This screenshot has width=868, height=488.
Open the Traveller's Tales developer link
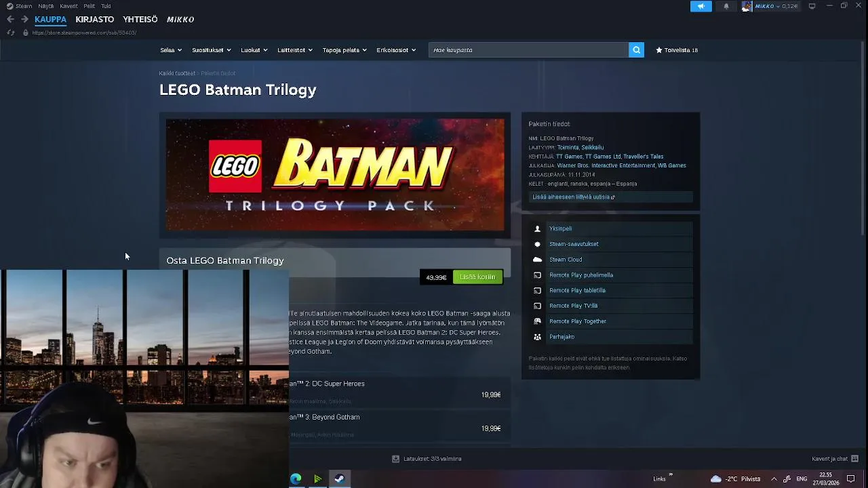tap(644, 157)
